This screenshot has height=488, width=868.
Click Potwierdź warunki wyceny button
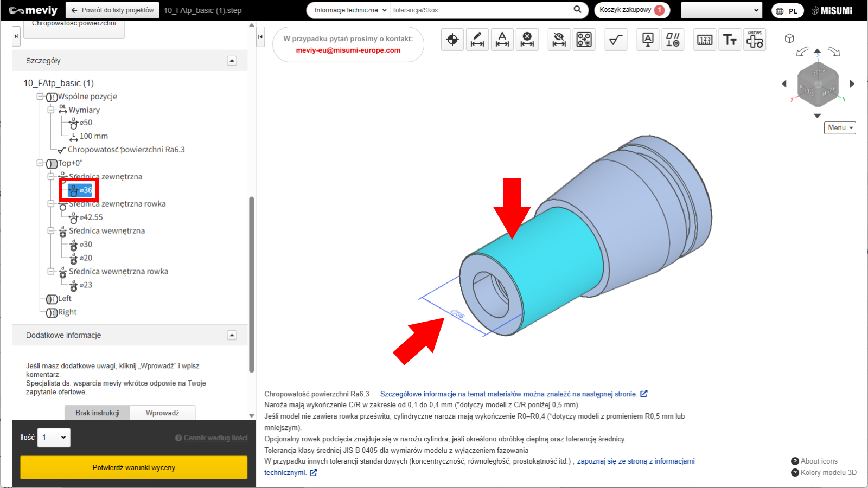pyautogui.click(x=133, y=467)
